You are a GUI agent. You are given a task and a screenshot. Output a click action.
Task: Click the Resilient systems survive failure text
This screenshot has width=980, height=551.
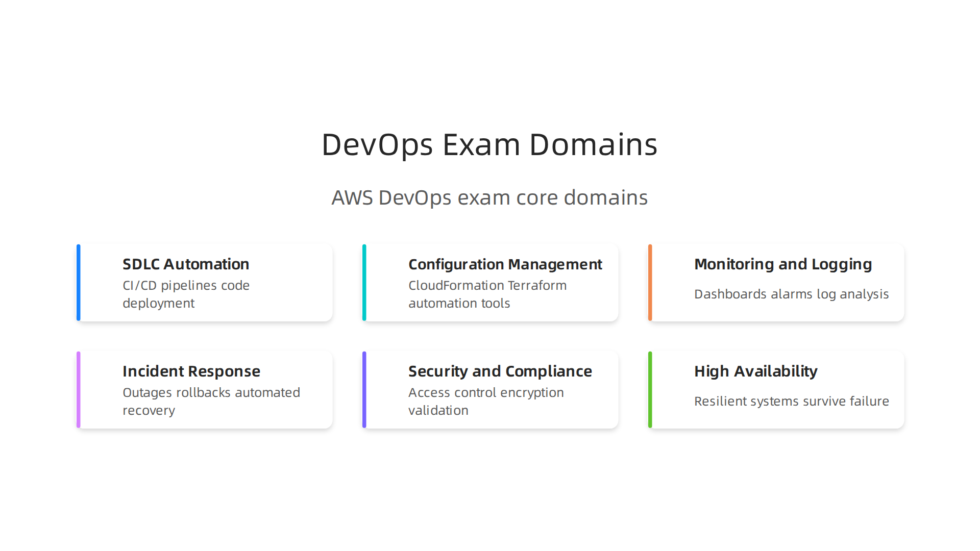point(792,402)
